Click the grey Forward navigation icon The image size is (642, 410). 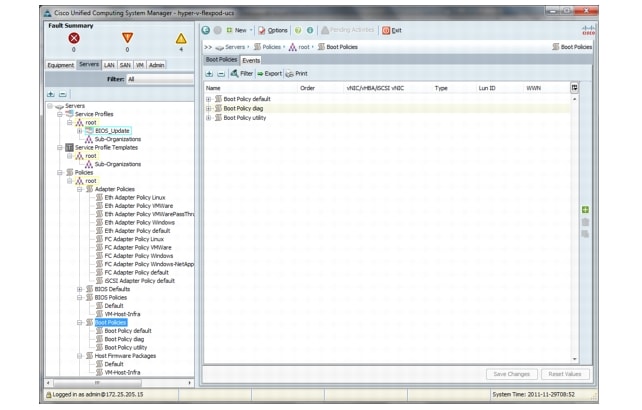click(217, 30)
